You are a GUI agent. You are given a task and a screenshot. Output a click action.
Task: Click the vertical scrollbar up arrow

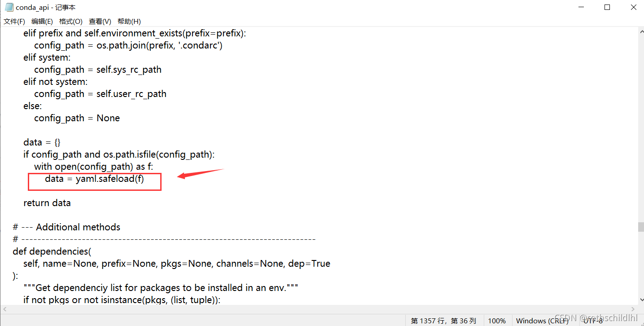[x=640, y=31]
